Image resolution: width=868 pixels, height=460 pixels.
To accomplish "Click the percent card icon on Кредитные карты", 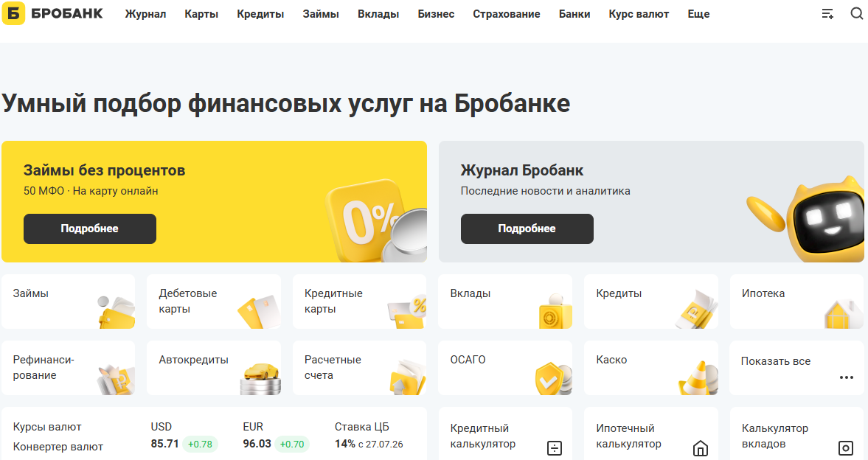I will pos(407,312).
